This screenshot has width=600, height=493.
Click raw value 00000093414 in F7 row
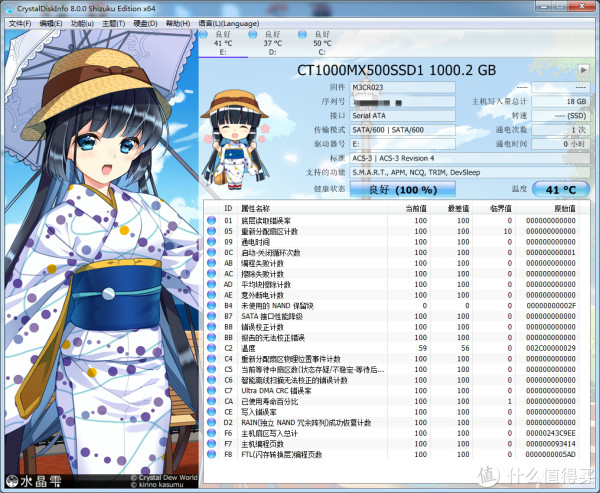point(551,444)
